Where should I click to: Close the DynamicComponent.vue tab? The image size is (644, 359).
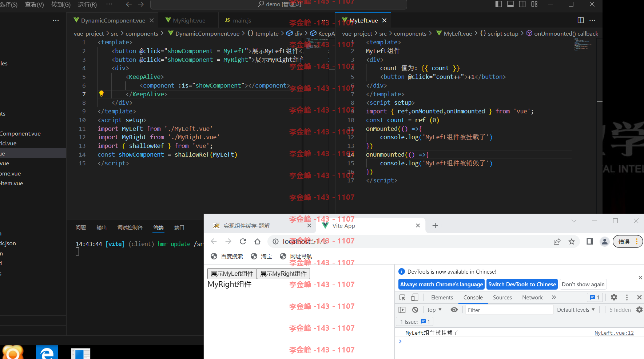[x=152, y=20]
